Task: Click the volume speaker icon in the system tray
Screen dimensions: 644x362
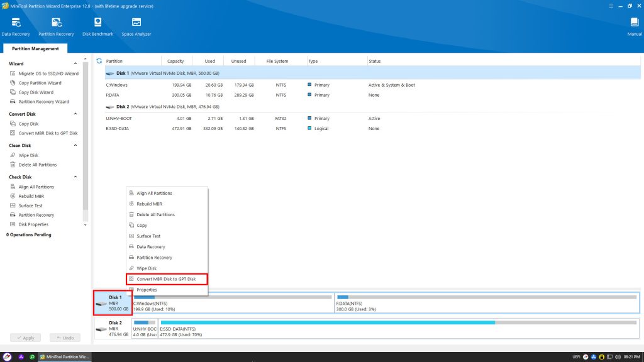Action: (618, 357)
